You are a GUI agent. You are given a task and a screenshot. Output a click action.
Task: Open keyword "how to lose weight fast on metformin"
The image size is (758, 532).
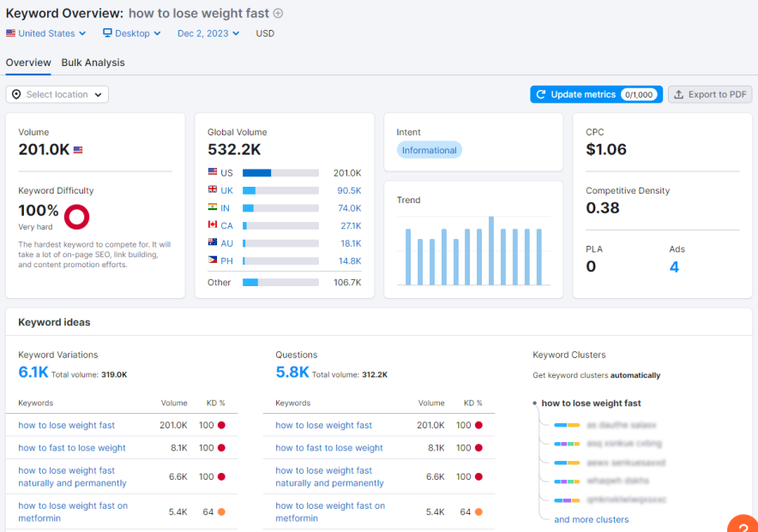point(73,511)
